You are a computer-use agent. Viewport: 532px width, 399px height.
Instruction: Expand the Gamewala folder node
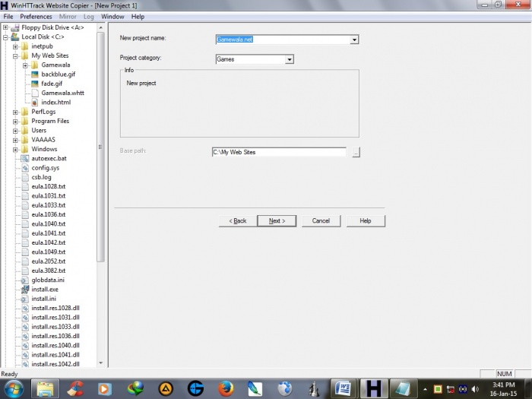[x=25, y=65]
